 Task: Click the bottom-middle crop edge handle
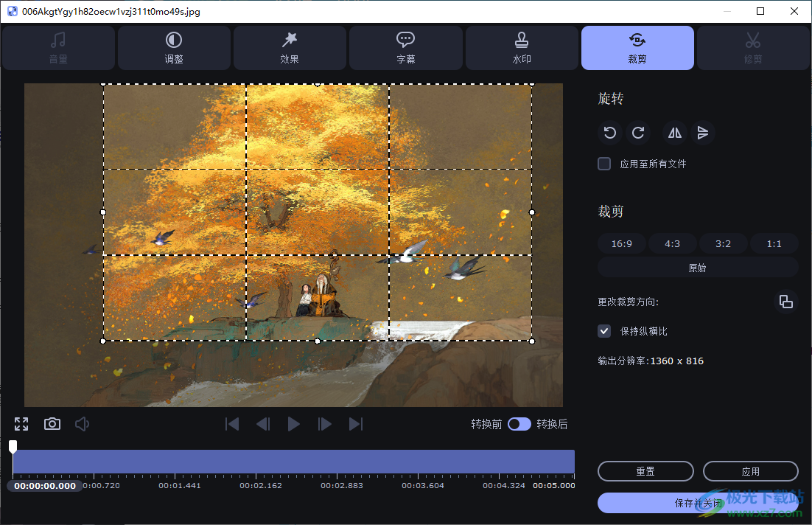[318, 341]
